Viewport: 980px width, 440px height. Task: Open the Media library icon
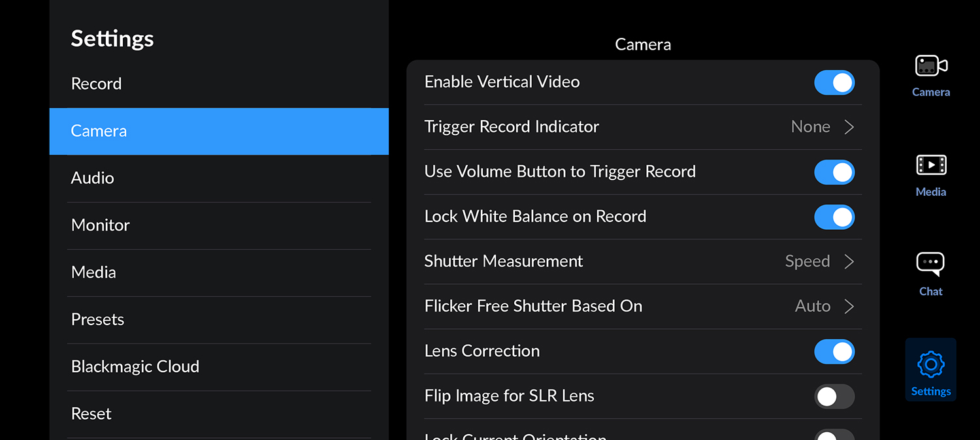(x=931, y=166)
